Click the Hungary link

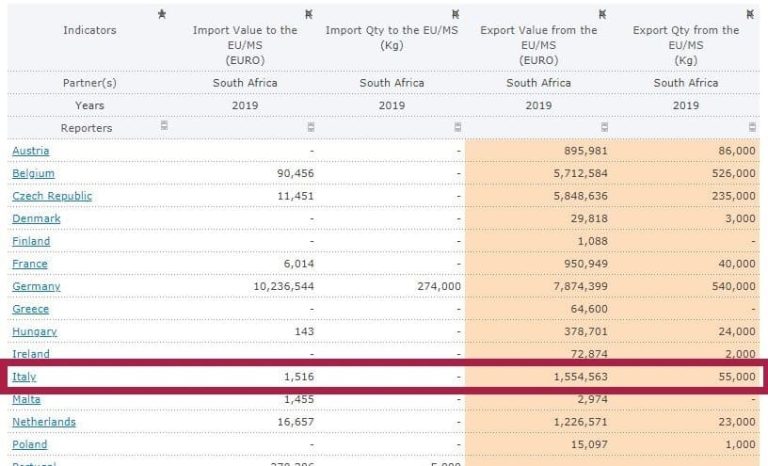[34, 331]
